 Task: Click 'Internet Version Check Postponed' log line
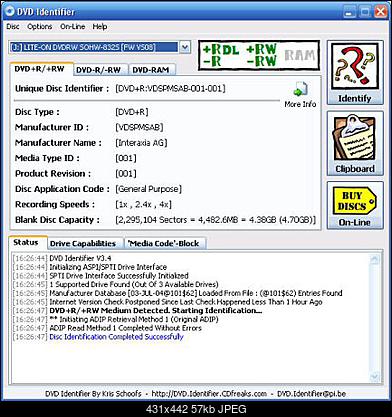point(186,302)
